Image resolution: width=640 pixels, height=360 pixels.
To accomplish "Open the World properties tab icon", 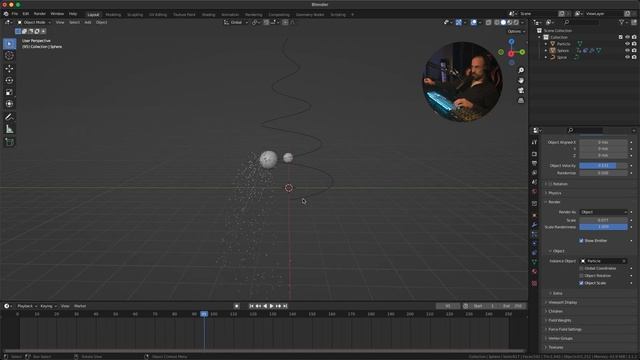I will 534,191.
